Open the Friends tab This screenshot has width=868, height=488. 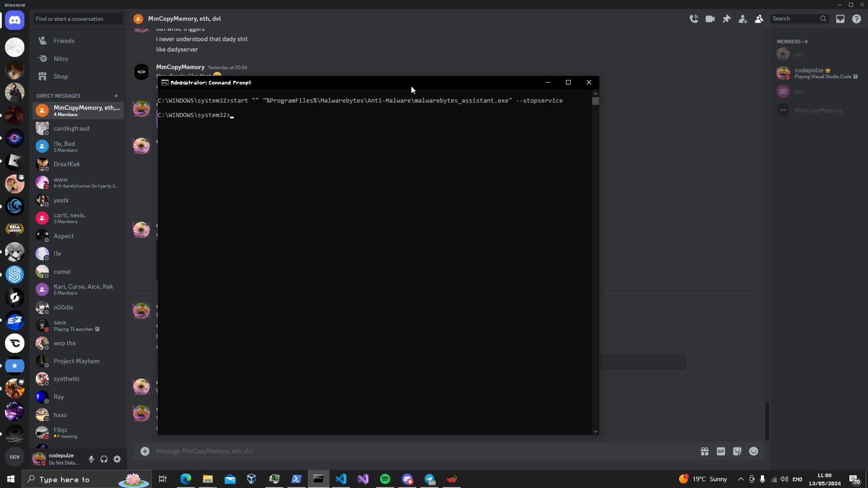click(x=64, y=41)
